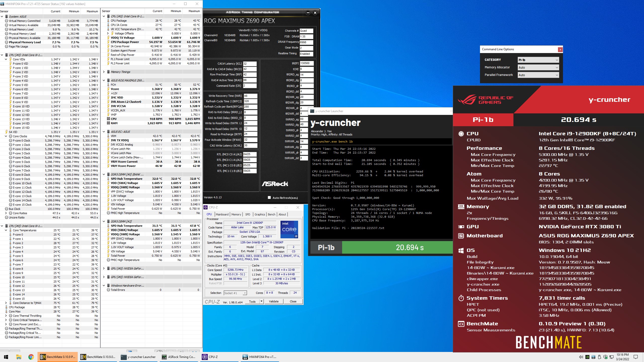Click the red Pi-1b header in BenchMate result
This screenshot has width=644, height=362.
pyautogui.click(x=483, y=120)
